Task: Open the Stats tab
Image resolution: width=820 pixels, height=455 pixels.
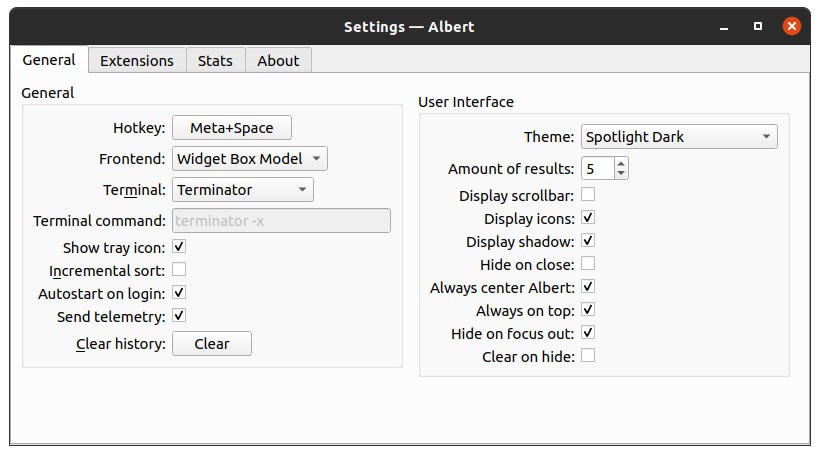Action: click(x=215, y=61)
